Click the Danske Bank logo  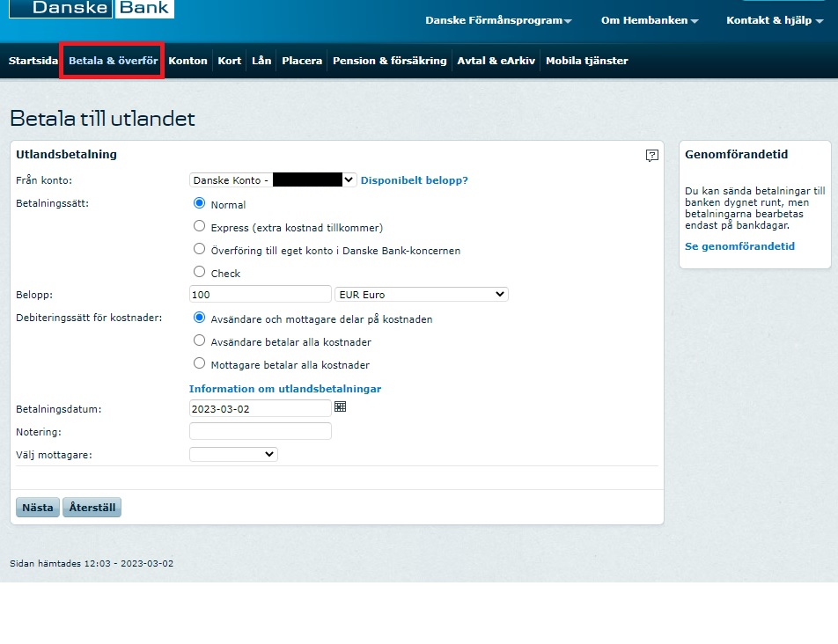[x=92, y=8]
